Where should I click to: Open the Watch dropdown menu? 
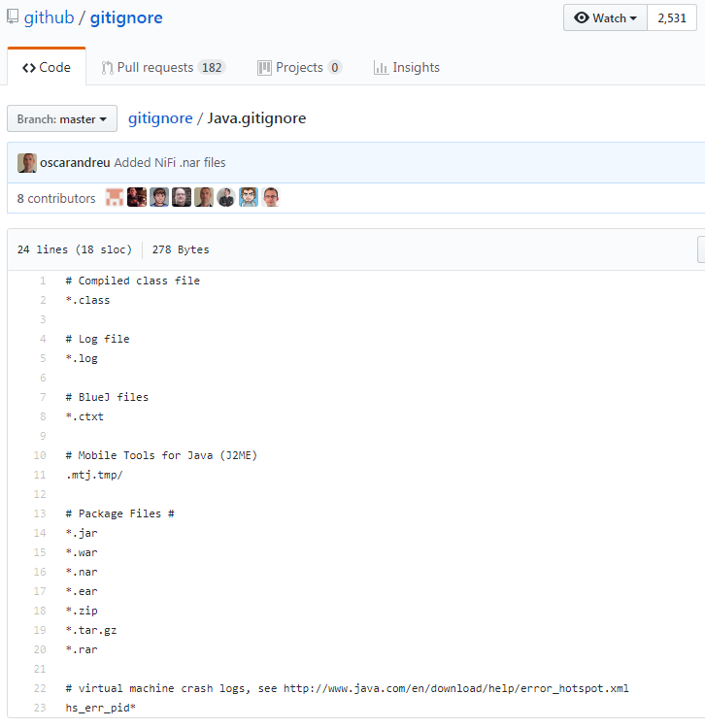point(606,18)
